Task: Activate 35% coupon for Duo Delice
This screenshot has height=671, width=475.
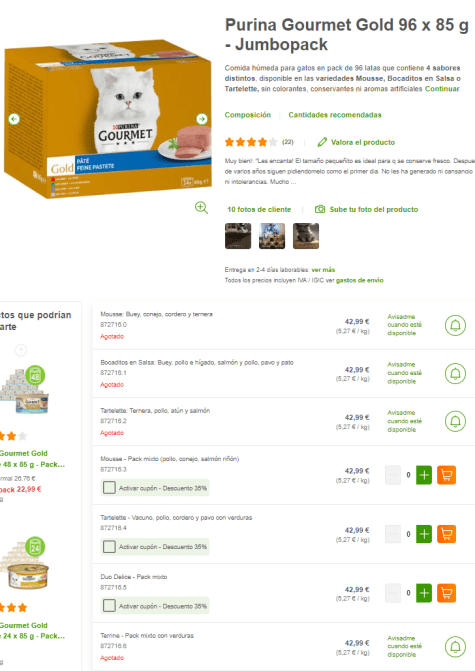Action: (109, 606)
